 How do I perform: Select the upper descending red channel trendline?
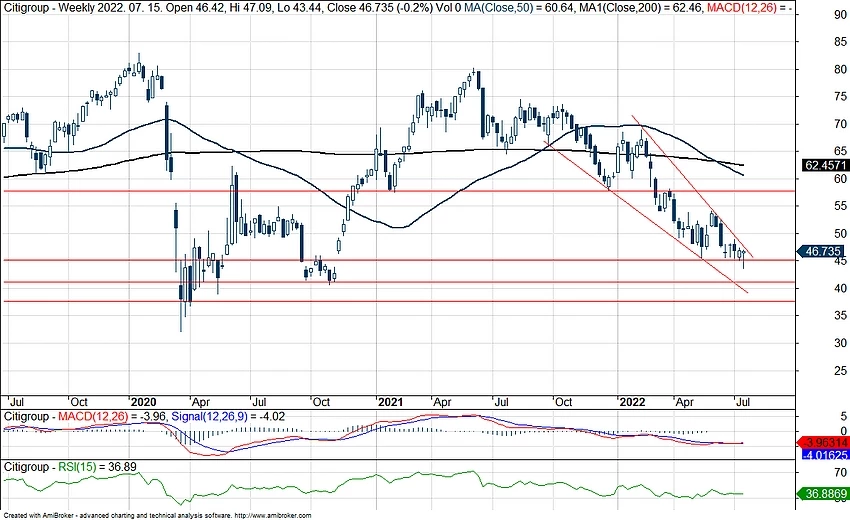pyautogui.click(x=693, y=187)
